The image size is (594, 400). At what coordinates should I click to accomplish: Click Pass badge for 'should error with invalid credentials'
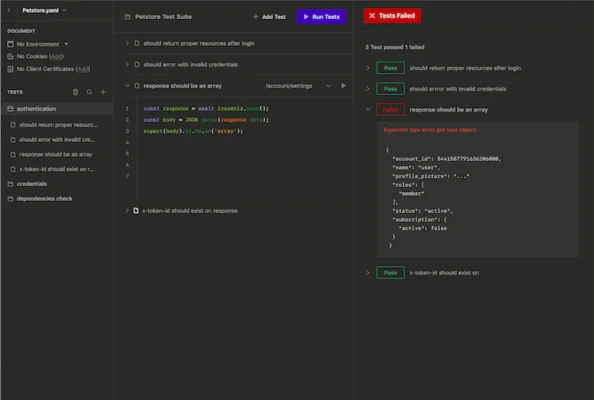click(390, 89)
